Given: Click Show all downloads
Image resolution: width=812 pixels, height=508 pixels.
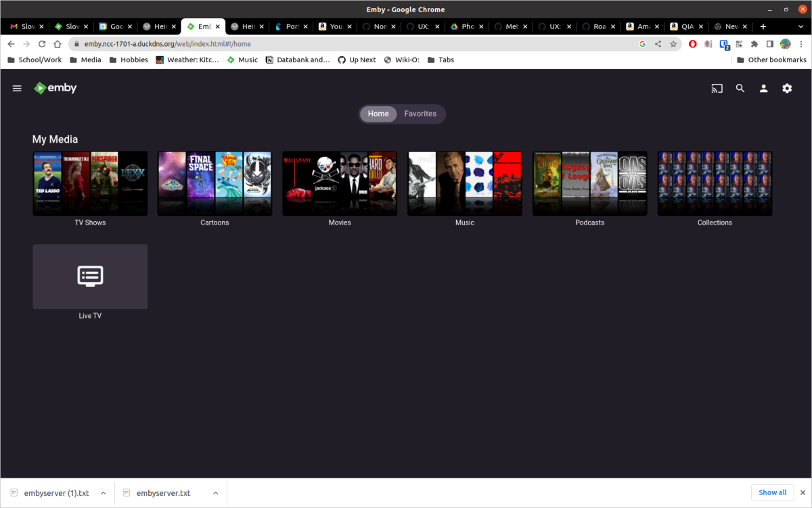Looking at the screenshot, I should (x=772, y=492).
